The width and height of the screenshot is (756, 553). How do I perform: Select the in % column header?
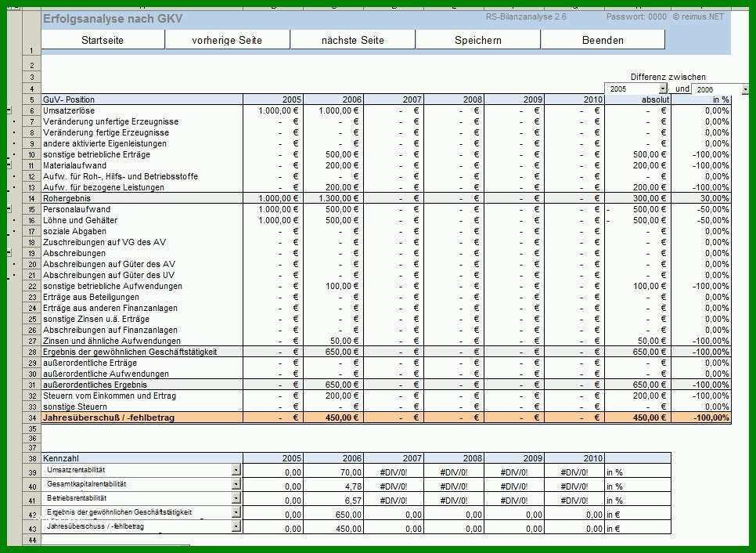pyautogui.click(x=701, y=99)
